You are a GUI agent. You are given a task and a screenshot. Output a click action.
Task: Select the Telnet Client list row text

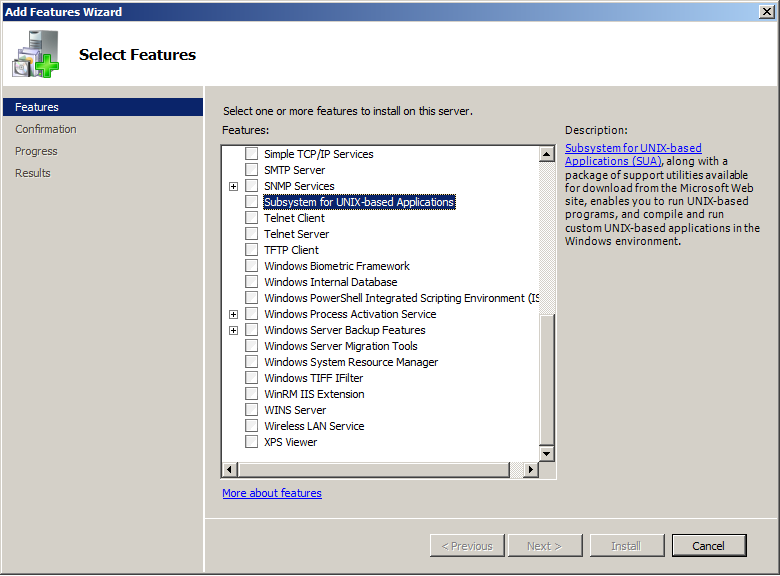coord(294,218)
